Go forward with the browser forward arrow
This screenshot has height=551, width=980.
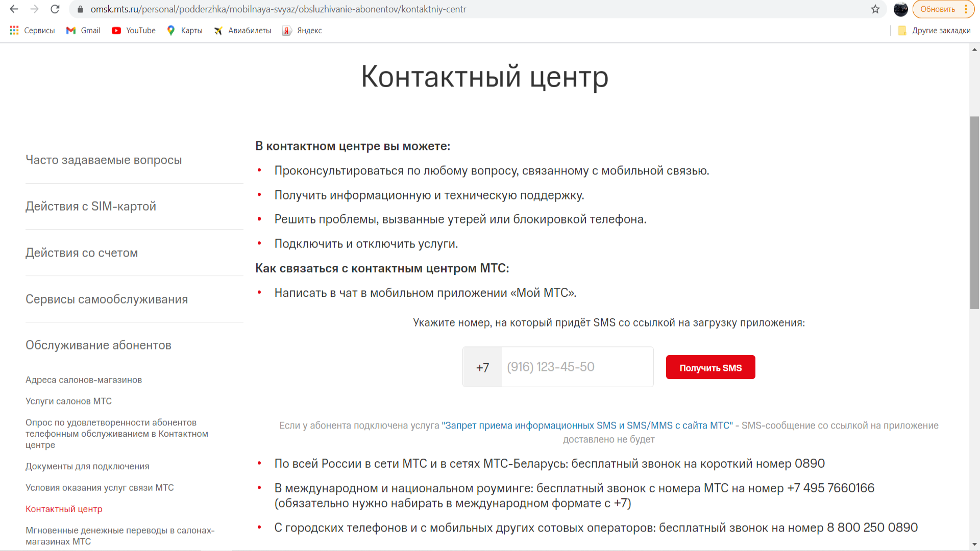34,9
